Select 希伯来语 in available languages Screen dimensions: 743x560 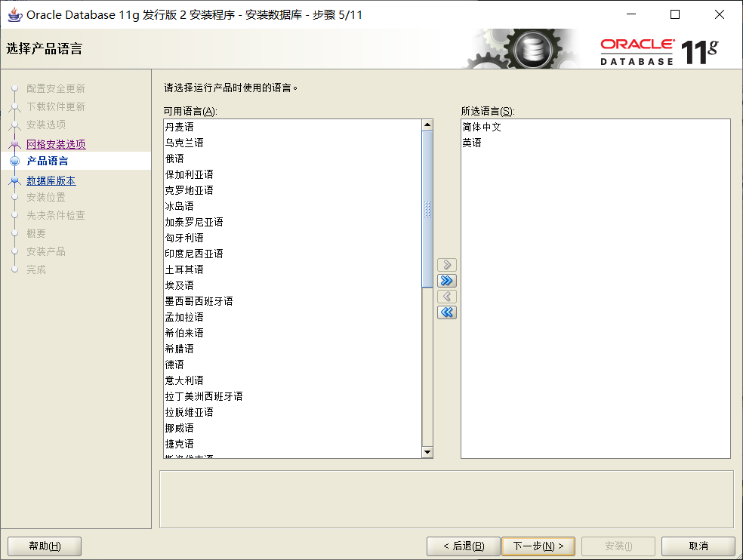click(x=292, y=333)
